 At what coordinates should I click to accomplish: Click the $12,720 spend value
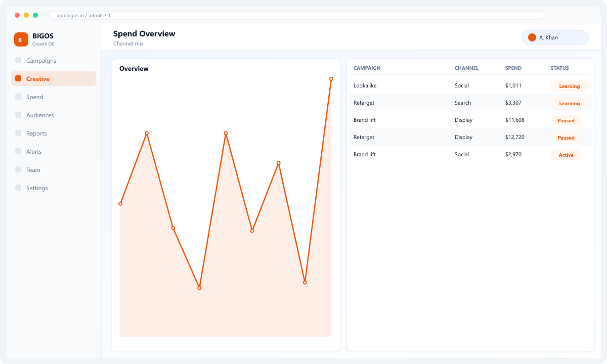coord(515,137)
